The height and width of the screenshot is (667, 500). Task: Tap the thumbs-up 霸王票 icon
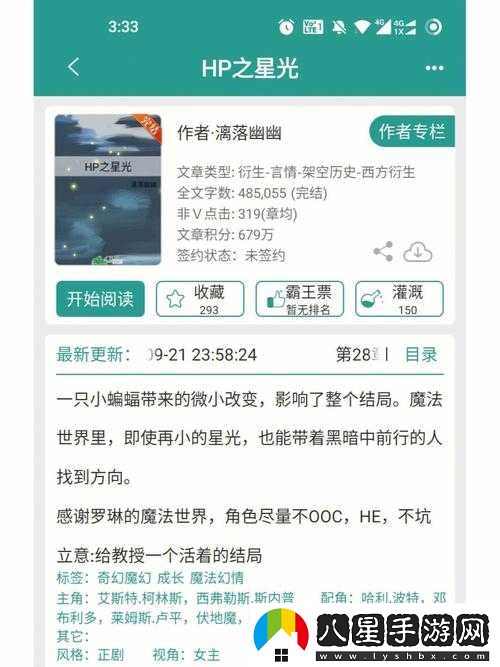click(x=275, y=299)
